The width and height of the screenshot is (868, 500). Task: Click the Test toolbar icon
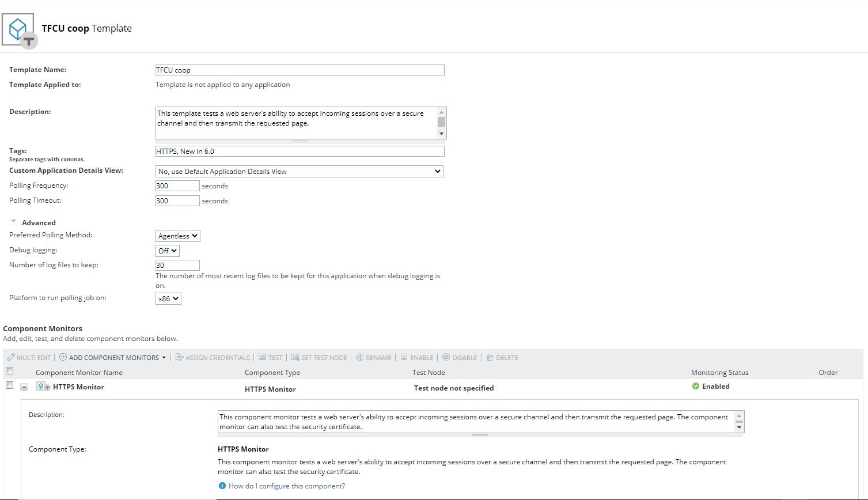point(262,357)
